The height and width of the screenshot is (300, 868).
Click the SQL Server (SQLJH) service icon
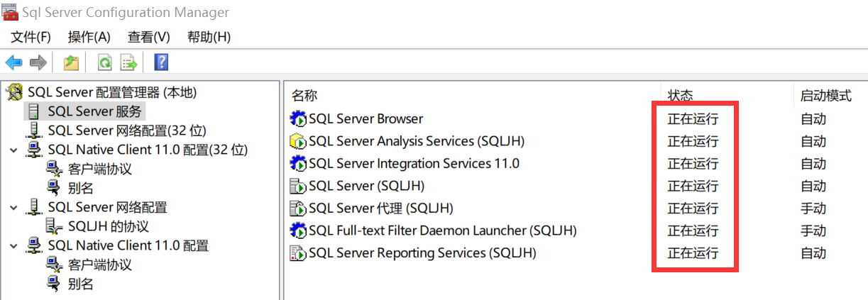click(x=298, y=186)
